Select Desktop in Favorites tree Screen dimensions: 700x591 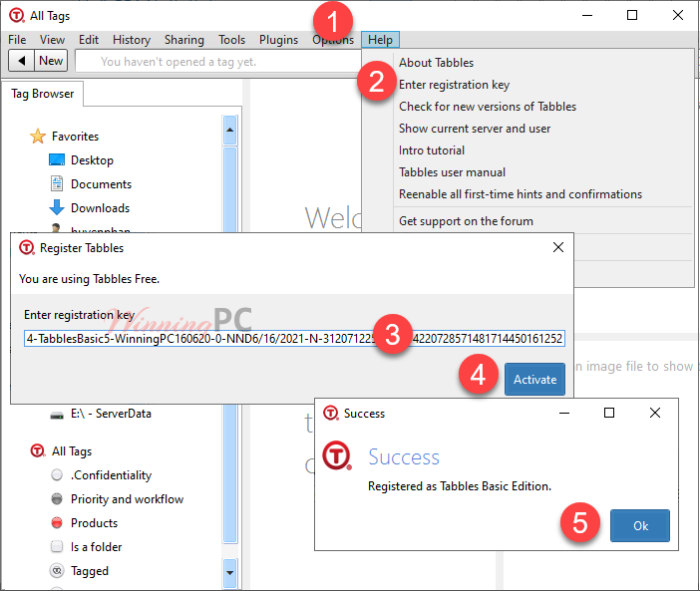[x=92, y=160]
